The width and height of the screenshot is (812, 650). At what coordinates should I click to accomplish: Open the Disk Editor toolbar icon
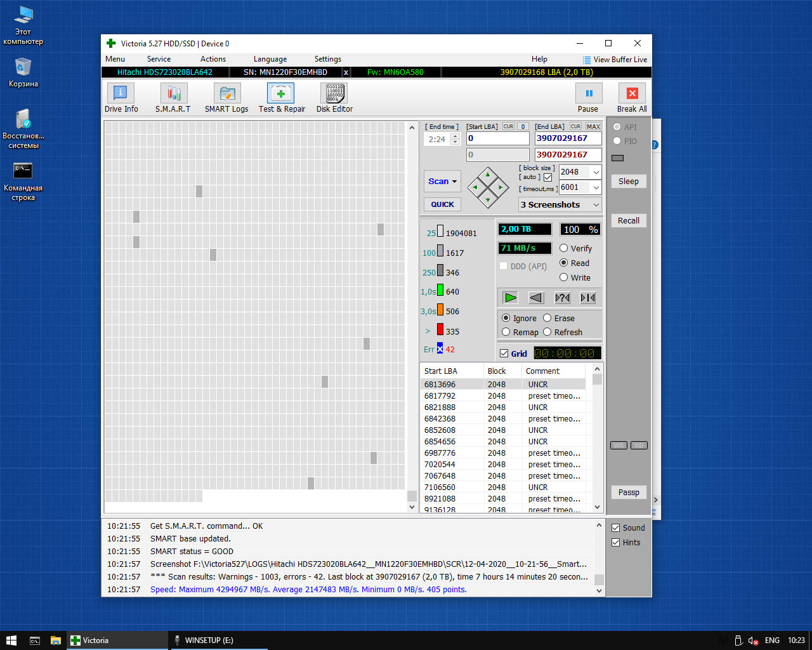click(x=334, y=93)
